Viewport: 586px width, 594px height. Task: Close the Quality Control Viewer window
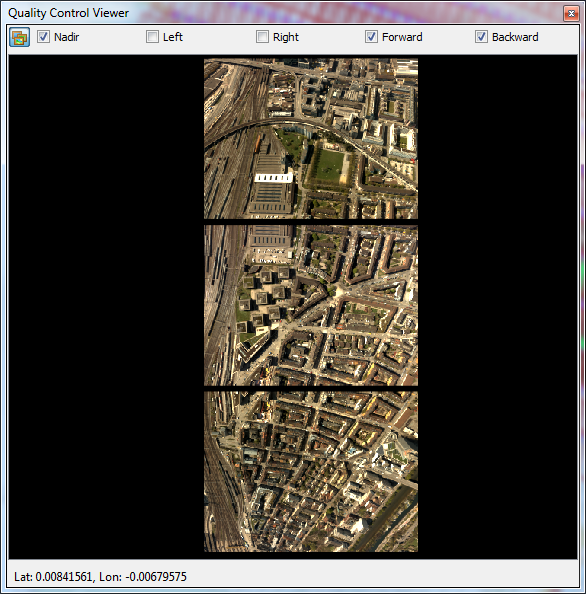coord(571,14)
